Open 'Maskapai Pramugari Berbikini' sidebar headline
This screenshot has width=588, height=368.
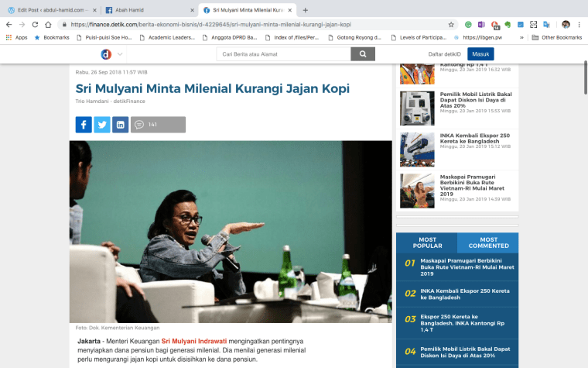[472, 185]
